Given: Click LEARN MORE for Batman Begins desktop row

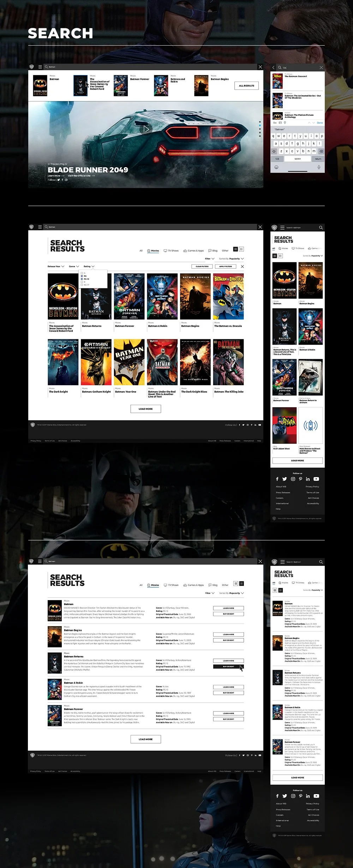Looking at the screenshot, I should click(x=228, y=634).
